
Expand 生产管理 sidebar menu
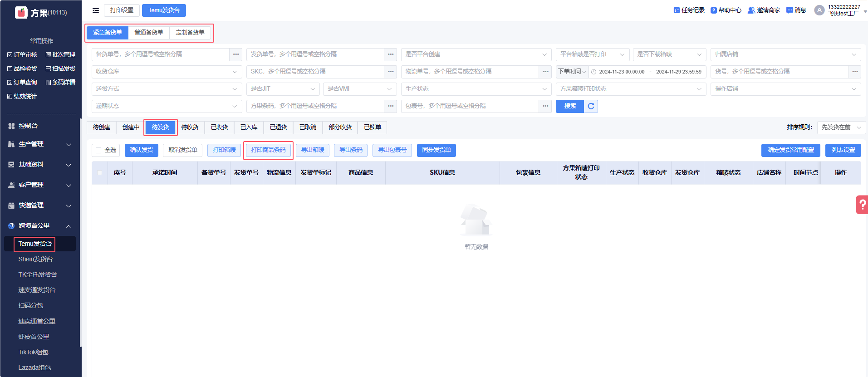[x=40, y=144]
